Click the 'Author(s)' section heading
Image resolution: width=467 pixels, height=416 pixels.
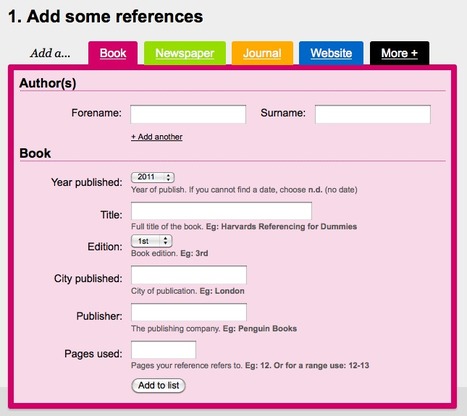48,83
